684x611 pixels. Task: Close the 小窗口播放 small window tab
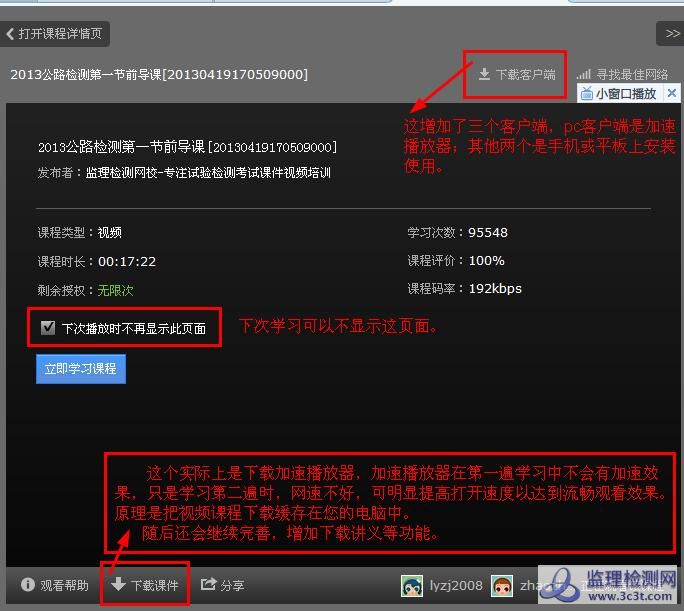672,93
